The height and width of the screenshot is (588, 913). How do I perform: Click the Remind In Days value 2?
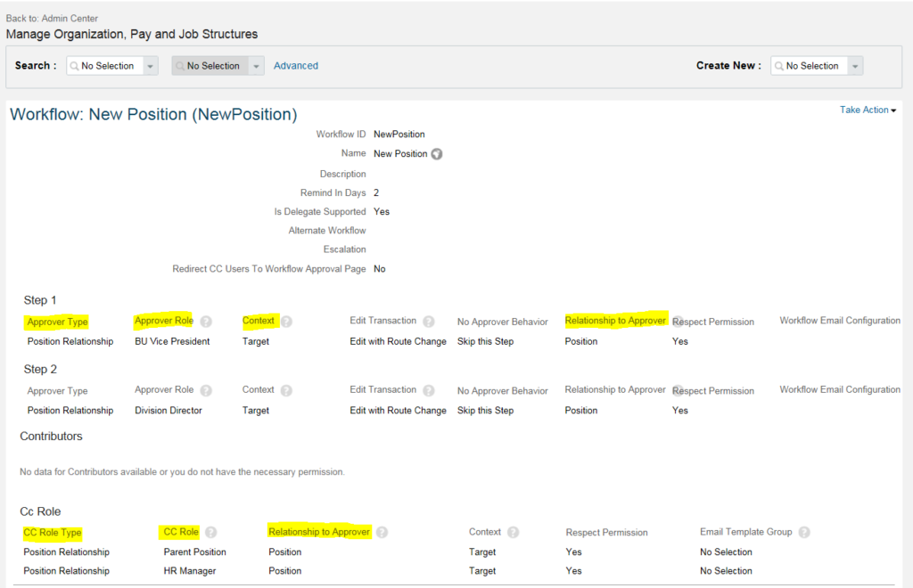tap(376, 193)
